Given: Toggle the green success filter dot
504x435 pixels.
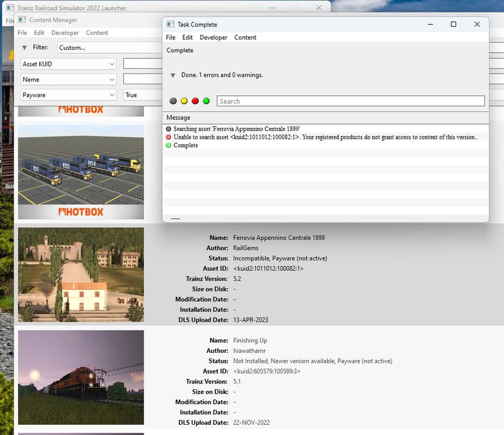Looking at the screenshot, I should point(207,101).
